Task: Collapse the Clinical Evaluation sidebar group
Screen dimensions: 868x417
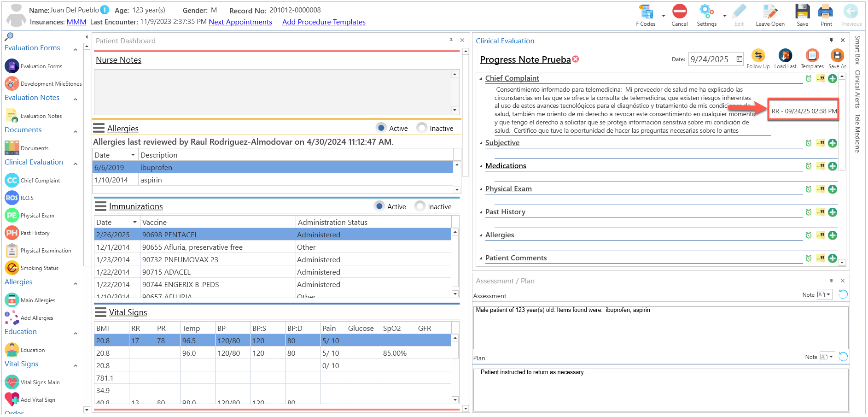Action: coord(76,164)
